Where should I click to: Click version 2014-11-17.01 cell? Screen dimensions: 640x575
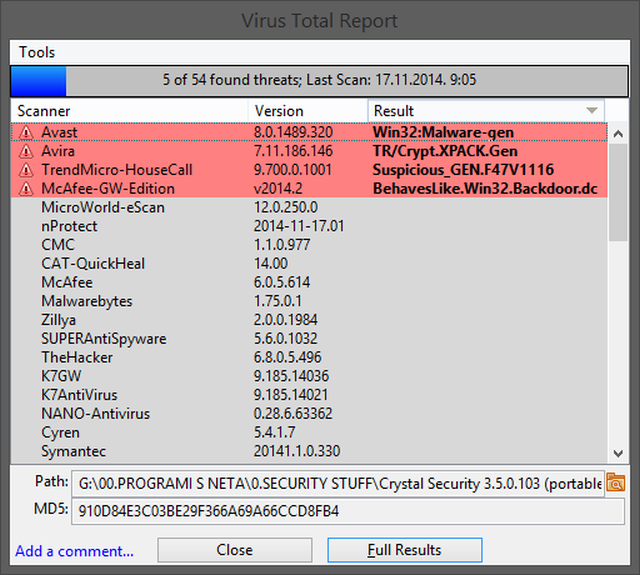tap(299, 226)
